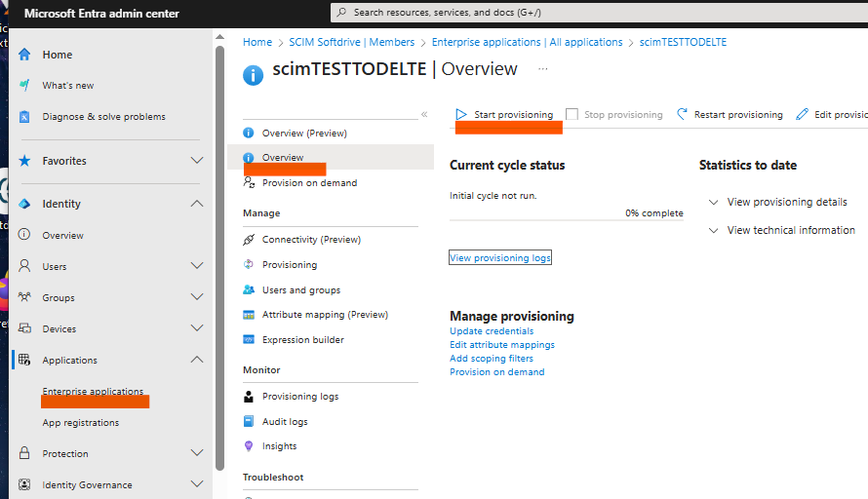The height and width of the screenshot is (499, 868).
Task: Expand the Devices menu chevron
Action: (x=196, y=328)
